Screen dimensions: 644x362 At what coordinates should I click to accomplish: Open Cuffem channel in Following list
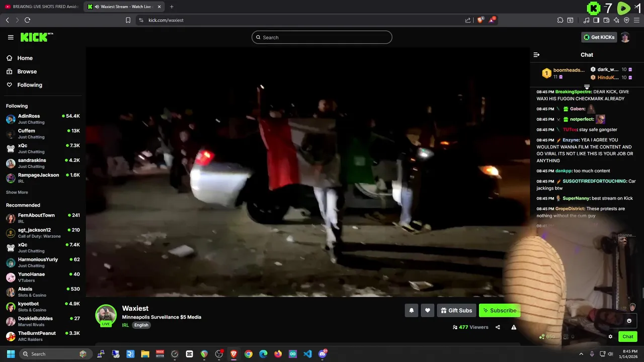43,134
